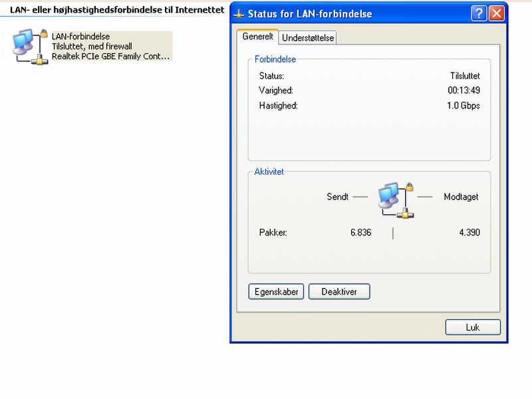
Task: Click 'Tilsluttet, med firewall' text
Action: 92,46
